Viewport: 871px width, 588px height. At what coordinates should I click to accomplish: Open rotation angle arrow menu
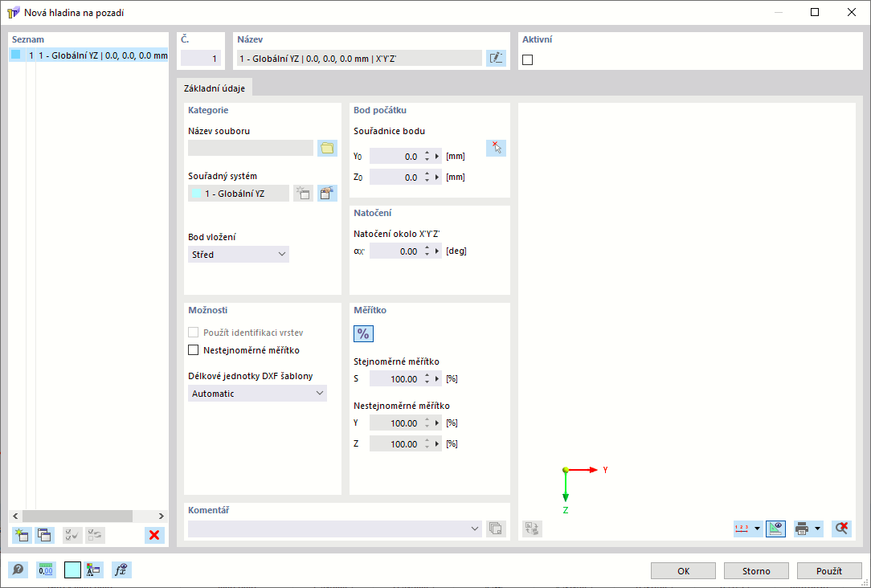(x=438, y=251)
